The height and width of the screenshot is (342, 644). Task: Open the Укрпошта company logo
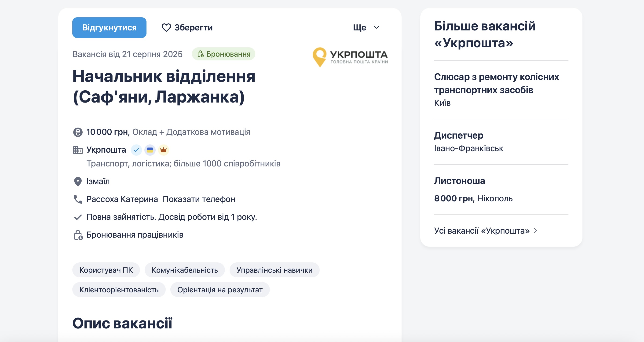pyautogui.click(x=350, y=57)
